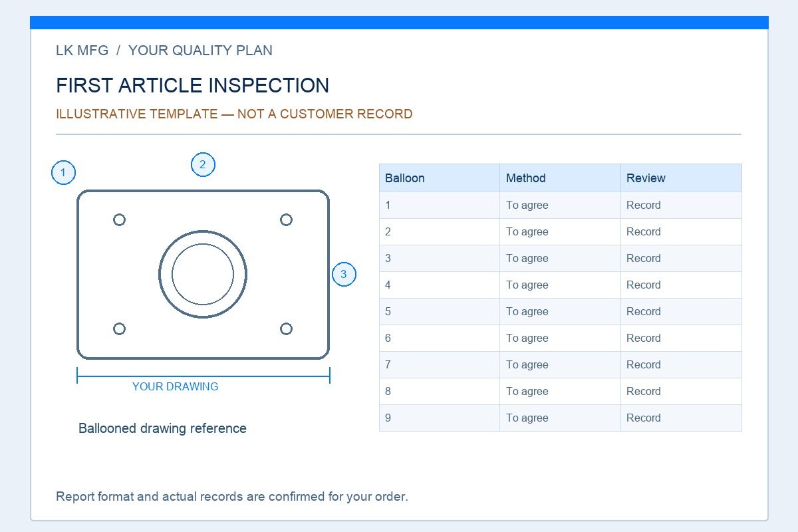This screenshot has height=532, width=798.
Task: Click 'Ballooned drawing reference' caption
Action: tap(162, 428)
